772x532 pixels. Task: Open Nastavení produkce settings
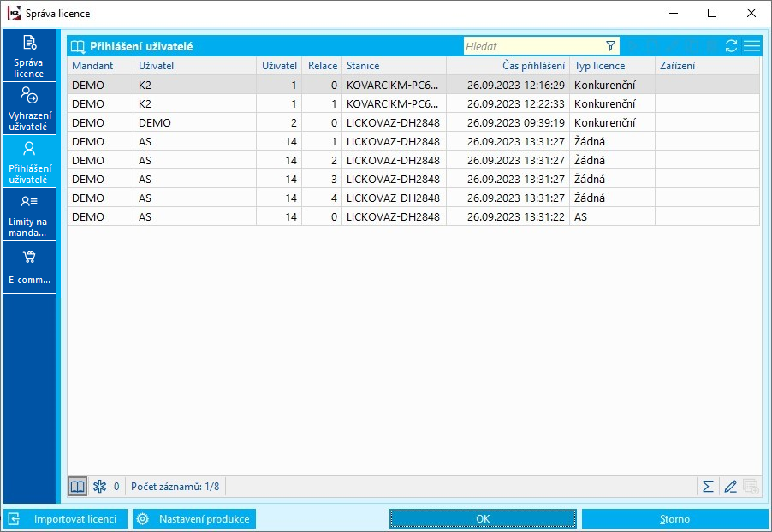[194, 518]
